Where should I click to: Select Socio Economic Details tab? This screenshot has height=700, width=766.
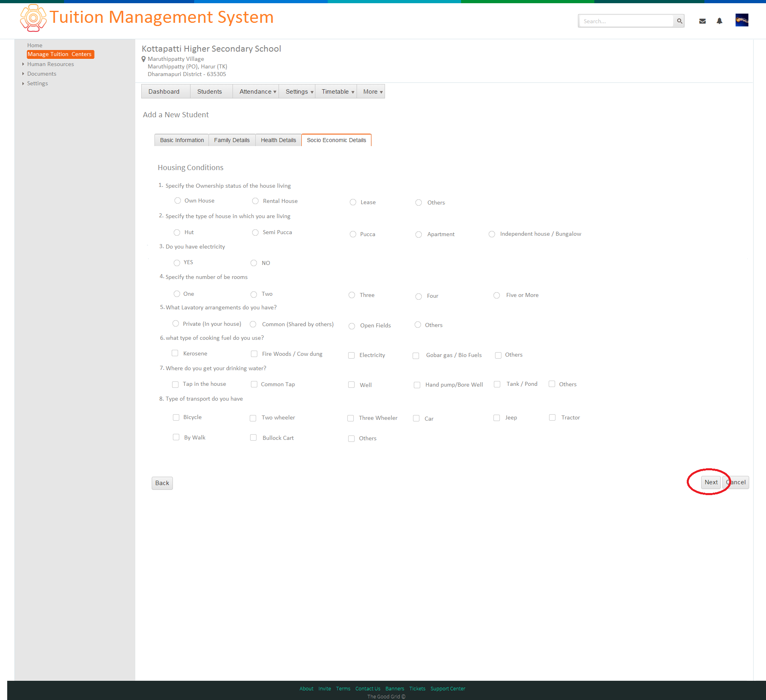[337, 140]
